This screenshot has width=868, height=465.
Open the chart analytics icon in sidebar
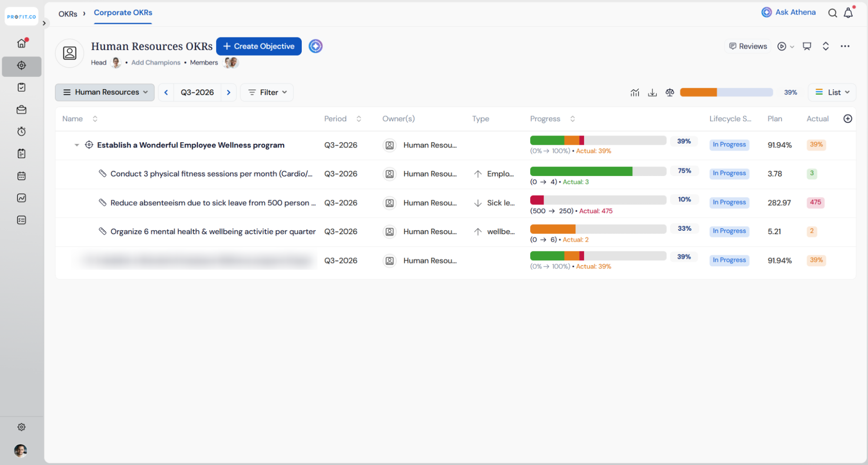[22, 198]
